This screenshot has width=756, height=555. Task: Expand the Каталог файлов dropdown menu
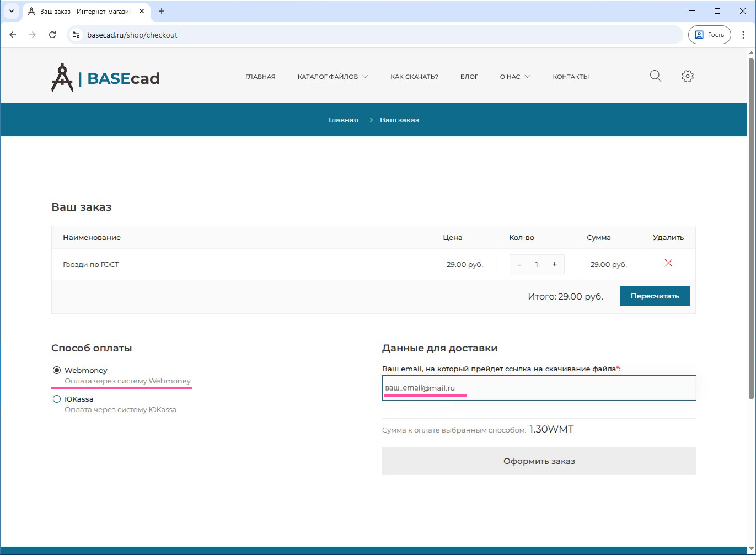(x=333, y=77)
